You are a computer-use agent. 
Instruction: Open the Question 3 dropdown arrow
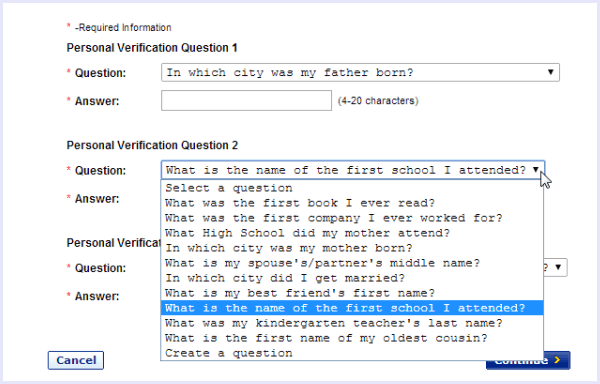pyautogui.click(x=558, y=267)
